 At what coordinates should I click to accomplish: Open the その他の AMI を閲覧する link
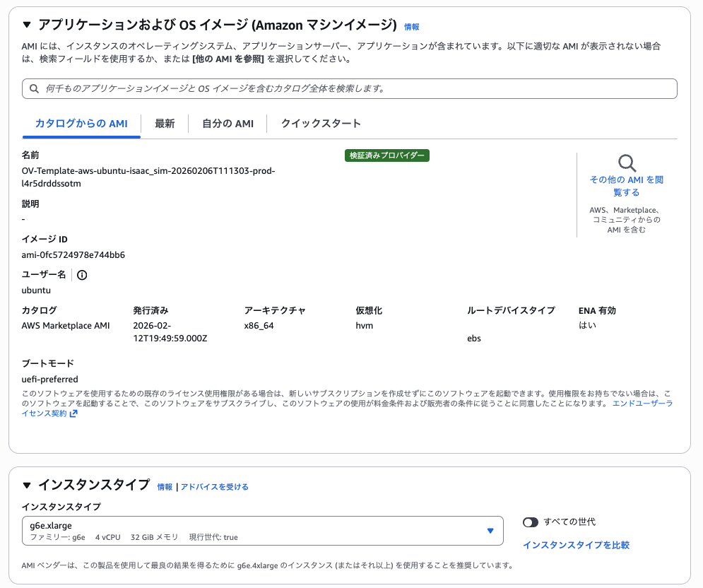click(x=626, y=186)
